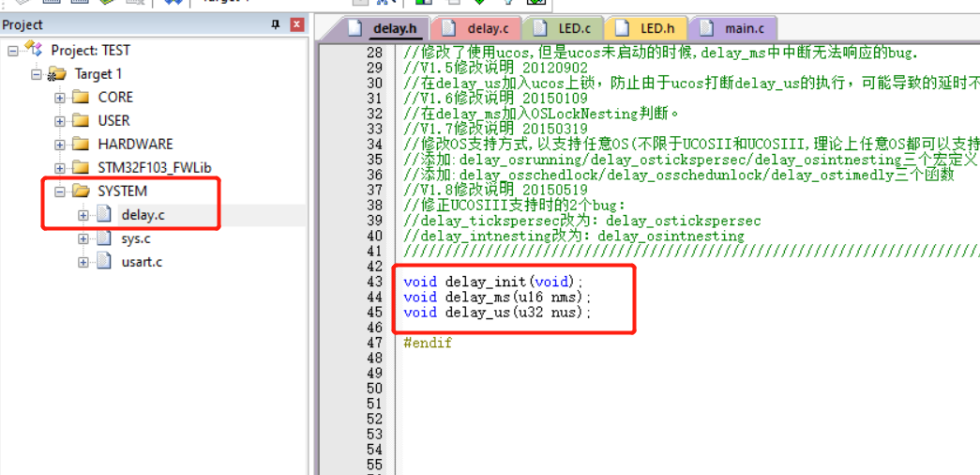This screenshot has width=980, height=475.
Task: Select the SYSTEM group label
Action: click(x=123, y=191)
